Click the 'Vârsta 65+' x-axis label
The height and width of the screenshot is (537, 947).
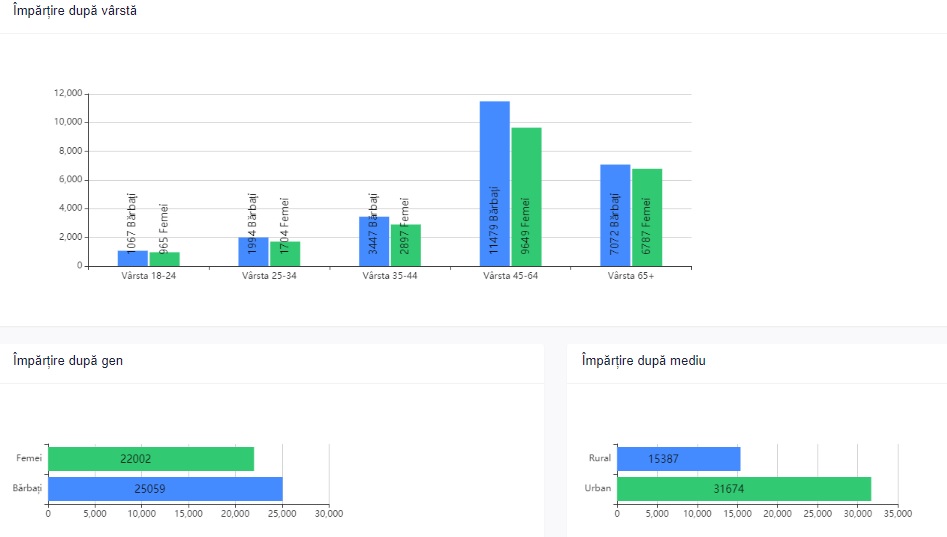631,276
